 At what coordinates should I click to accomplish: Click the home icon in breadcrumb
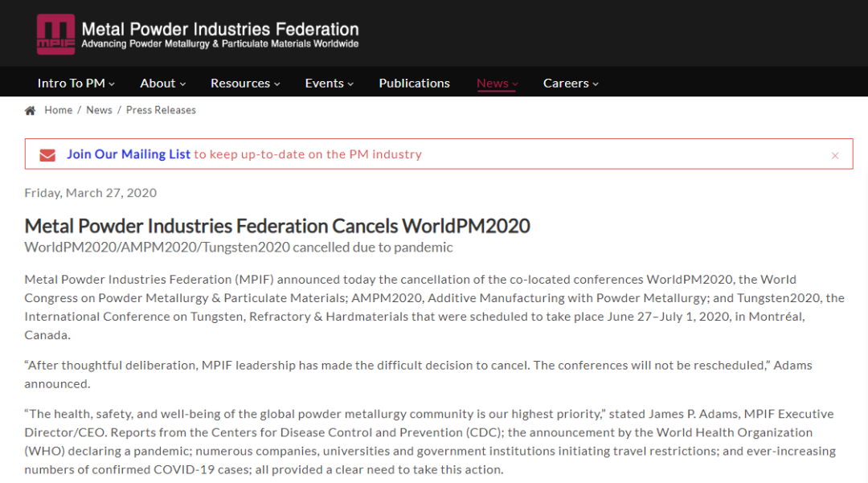point(31,111)
